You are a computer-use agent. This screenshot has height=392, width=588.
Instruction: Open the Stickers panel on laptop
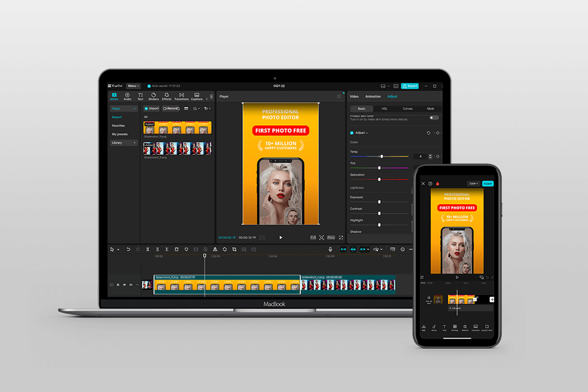pyautogui.click(x=153, y=96)
